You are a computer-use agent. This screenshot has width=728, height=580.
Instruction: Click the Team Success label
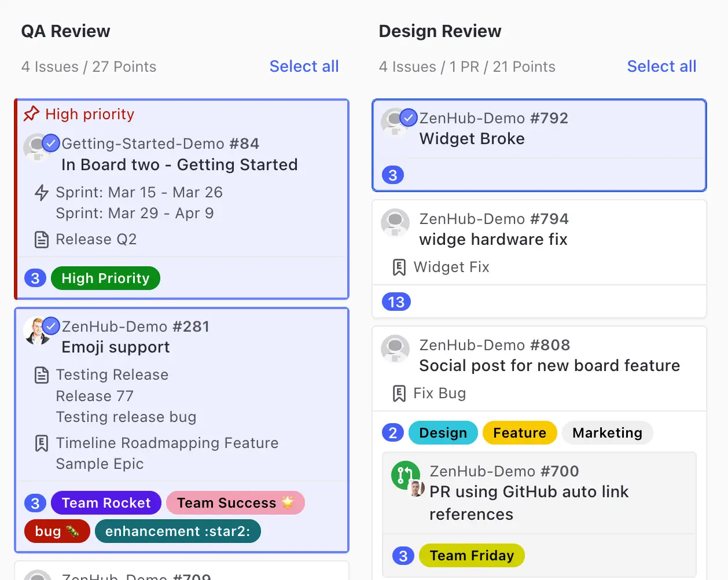[236, 503]
